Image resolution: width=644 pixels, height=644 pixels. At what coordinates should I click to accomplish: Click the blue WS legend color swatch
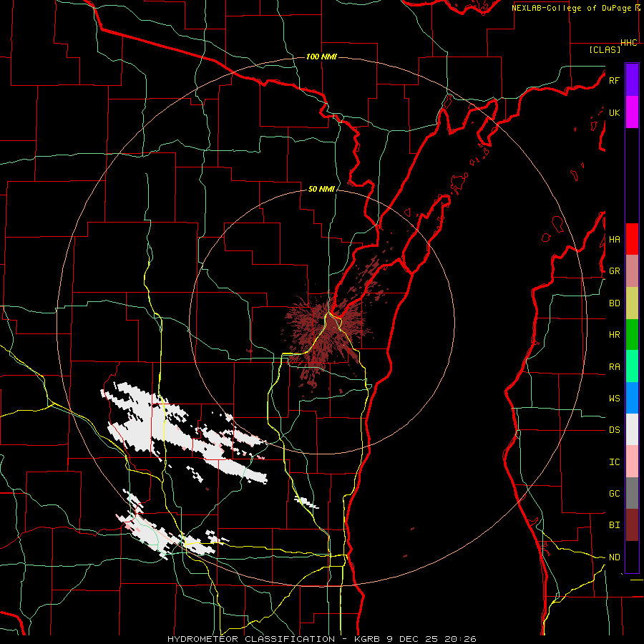click(x=632, y=398)
